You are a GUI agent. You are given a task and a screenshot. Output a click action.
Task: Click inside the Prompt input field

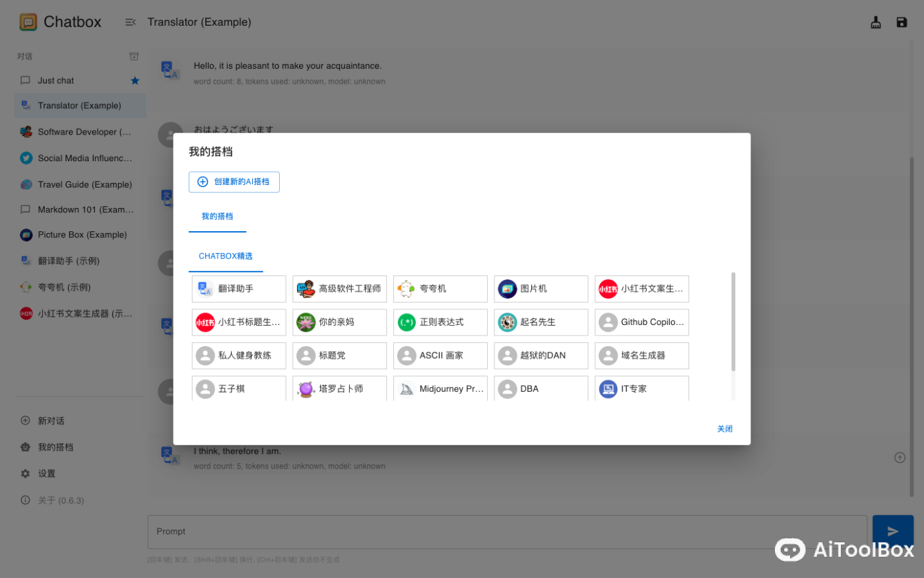pyautogui.click(x=462, y=531)
